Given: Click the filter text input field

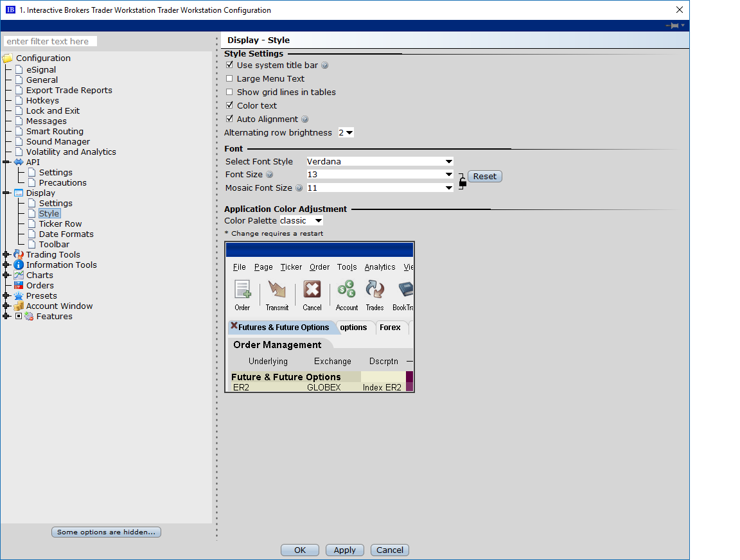Looking at the screenshot, I should coord(50,42).
